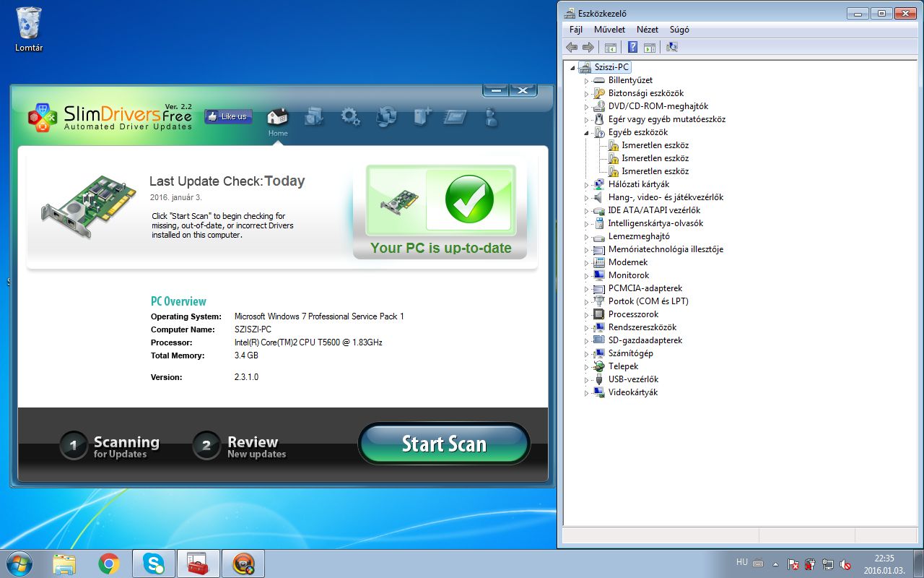Open the driver backup icon in SlimDrivers toolbar
Image resolution: width=924 pixels, height=578 pixels.
coord(313,116)
